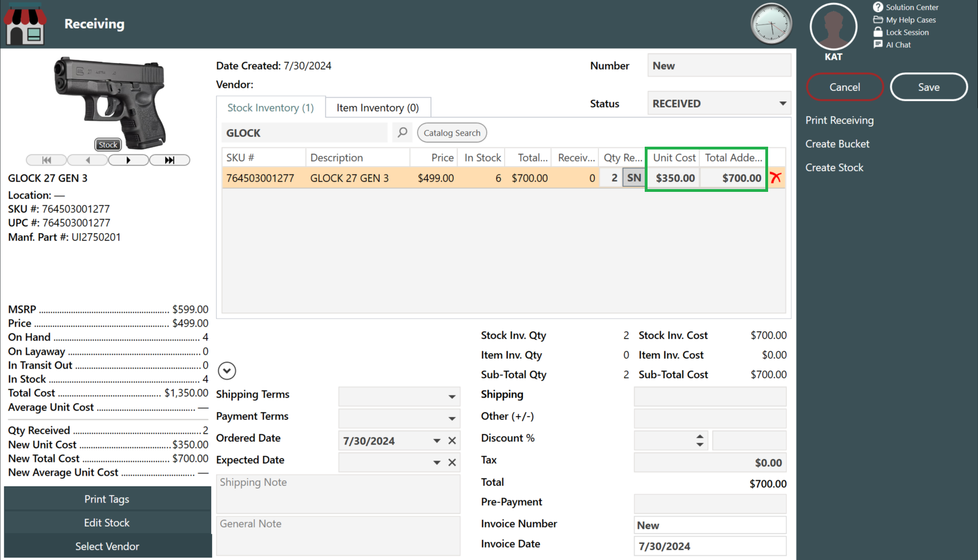Click the magnifier search icon next to GLOCK
Viewport: 978px width, 560px height.
click(402, 133)
